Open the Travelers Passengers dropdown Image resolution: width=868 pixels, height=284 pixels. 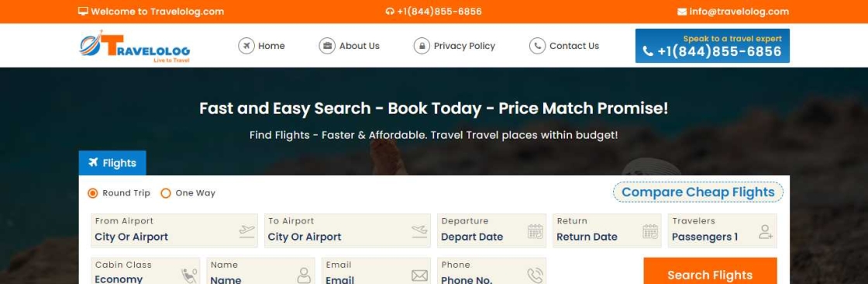pyautogui.click(x=722, y=230)
